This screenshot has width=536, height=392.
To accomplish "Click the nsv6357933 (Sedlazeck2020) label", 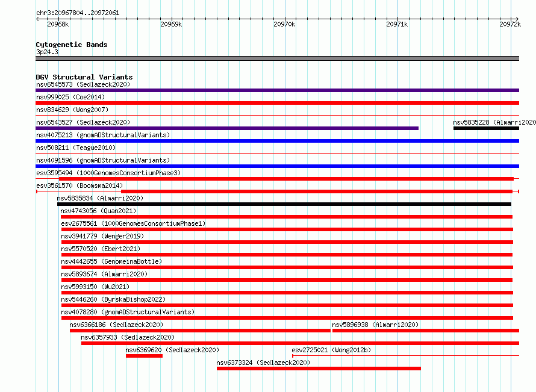I will pos(128,337).
